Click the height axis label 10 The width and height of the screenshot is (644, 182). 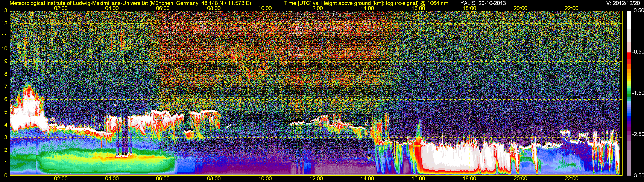tap(5, 49)
